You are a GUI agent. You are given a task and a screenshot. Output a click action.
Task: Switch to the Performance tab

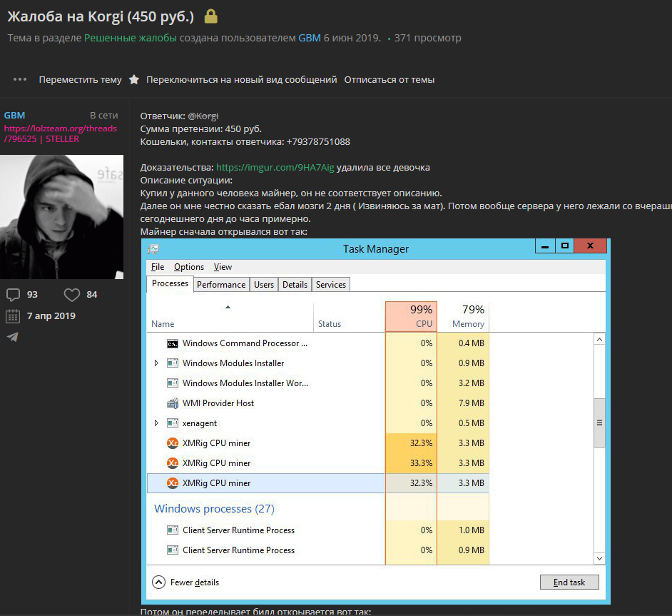coord(221,284)
